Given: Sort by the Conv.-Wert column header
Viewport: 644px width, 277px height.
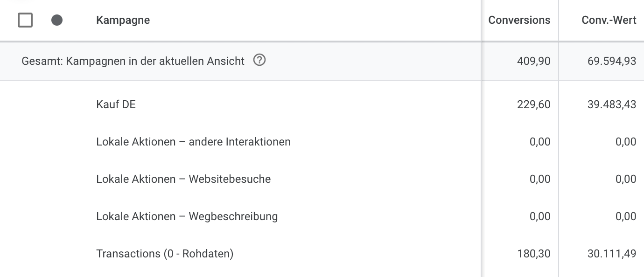Looking at the screenshot, I should (609, 20).
